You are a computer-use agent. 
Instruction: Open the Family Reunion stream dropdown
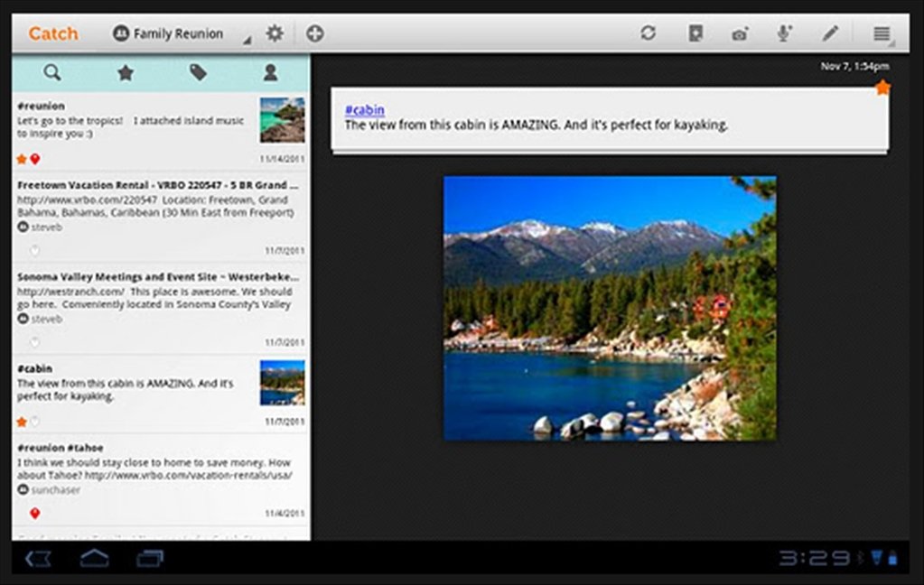pos(182,33)
